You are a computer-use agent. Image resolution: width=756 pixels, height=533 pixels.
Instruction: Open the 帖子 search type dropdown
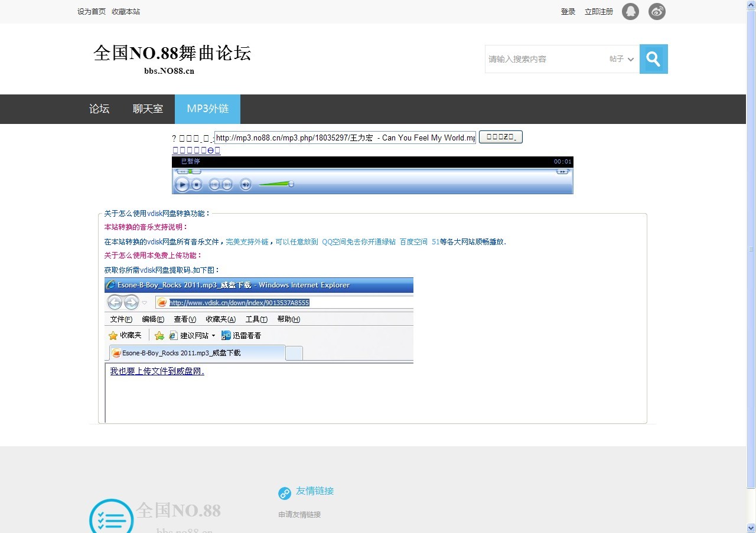[621, 59]
